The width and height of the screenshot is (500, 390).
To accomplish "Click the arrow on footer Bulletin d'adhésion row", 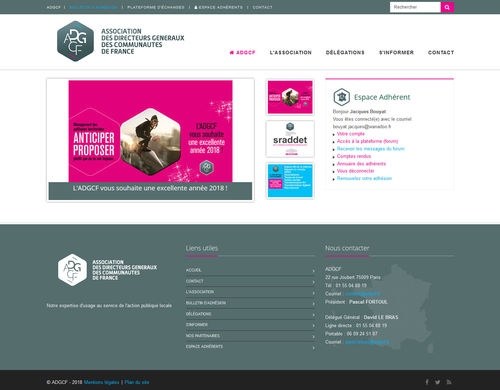I will point(313,304).
